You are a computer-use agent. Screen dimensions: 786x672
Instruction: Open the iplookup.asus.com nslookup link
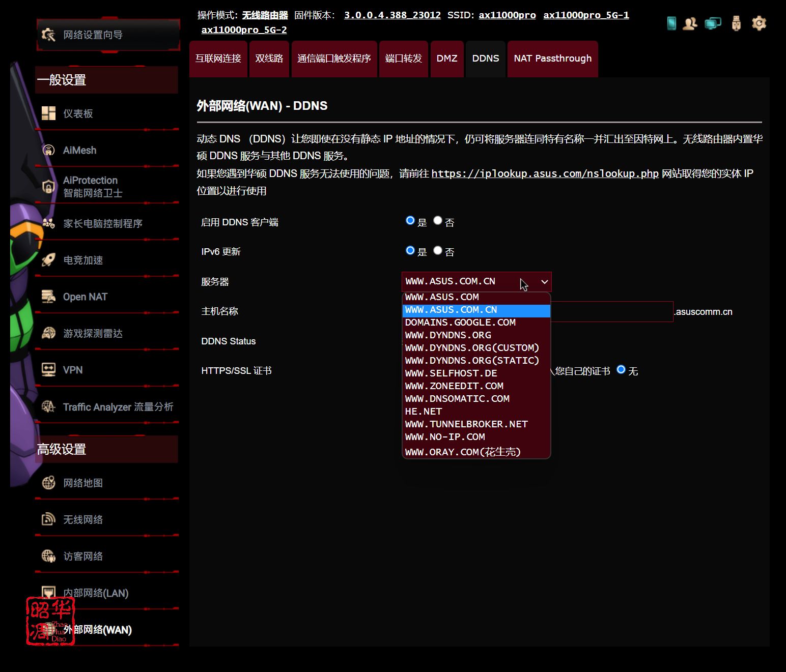click(x=545, y=174)
